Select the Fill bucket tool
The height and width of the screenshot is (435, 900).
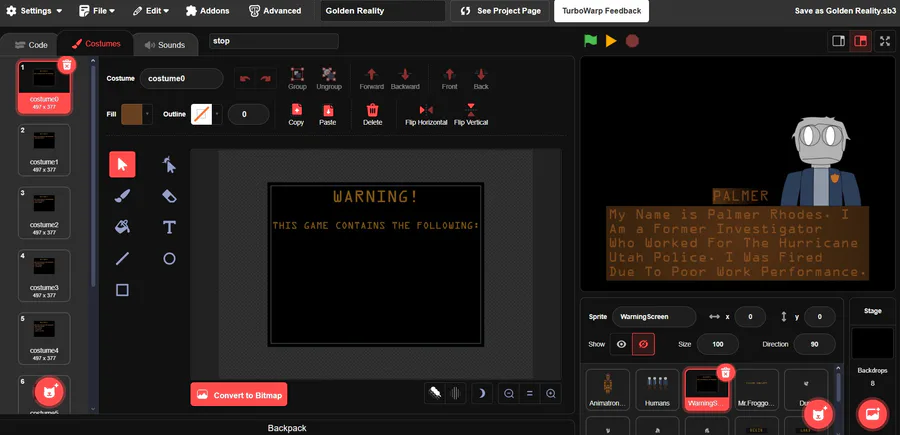point(122,227)
